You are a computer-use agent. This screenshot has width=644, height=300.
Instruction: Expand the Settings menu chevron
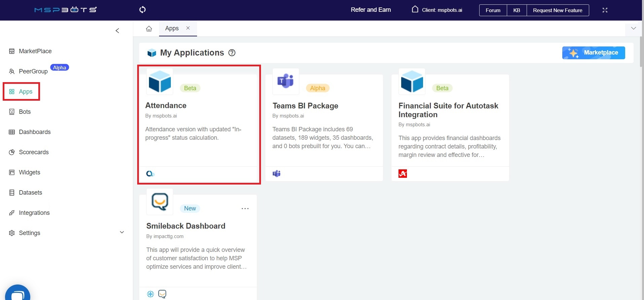pyautogui.click(x=122, y=232)
